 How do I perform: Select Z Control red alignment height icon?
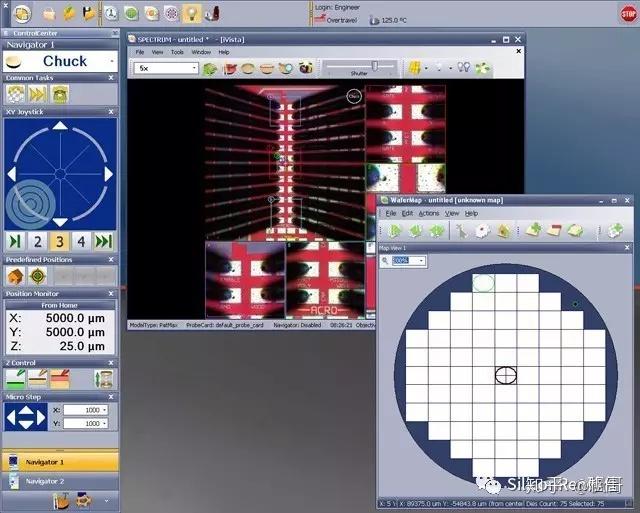click(60, 378)
